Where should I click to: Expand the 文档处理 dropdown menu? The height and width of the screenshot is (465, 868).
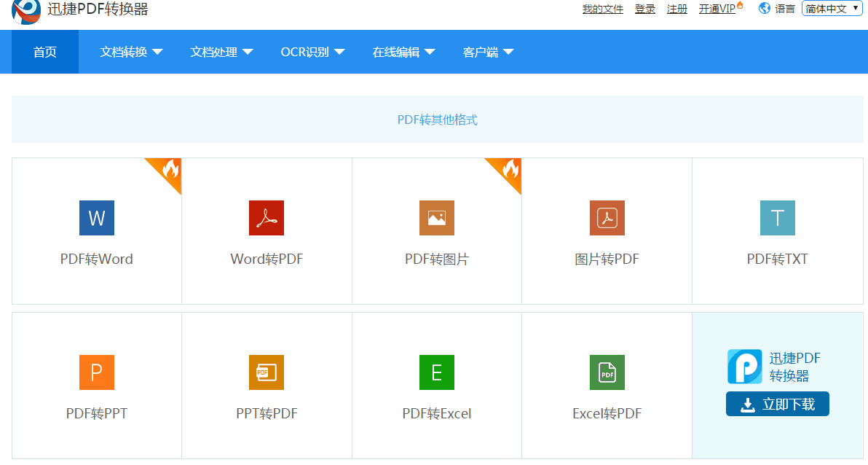(x=221, y=52)
